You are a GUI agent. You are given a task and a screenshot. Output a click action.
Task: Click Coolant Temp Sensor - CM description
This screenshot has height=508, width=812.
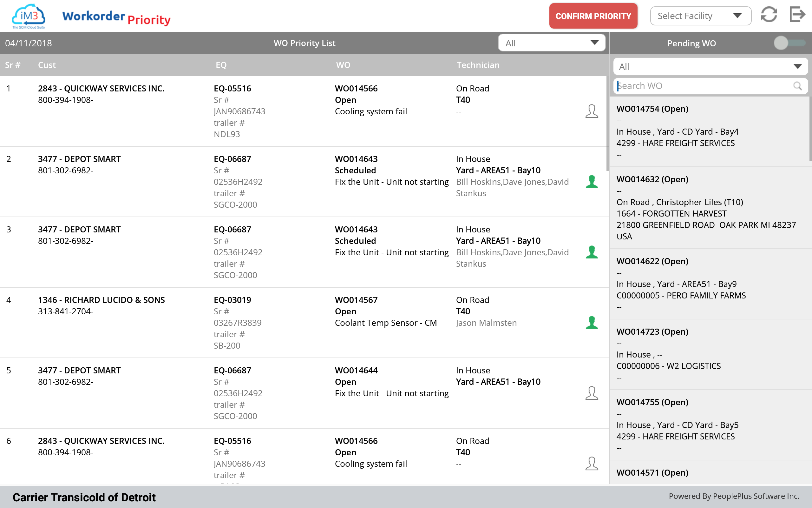(385, 323)
